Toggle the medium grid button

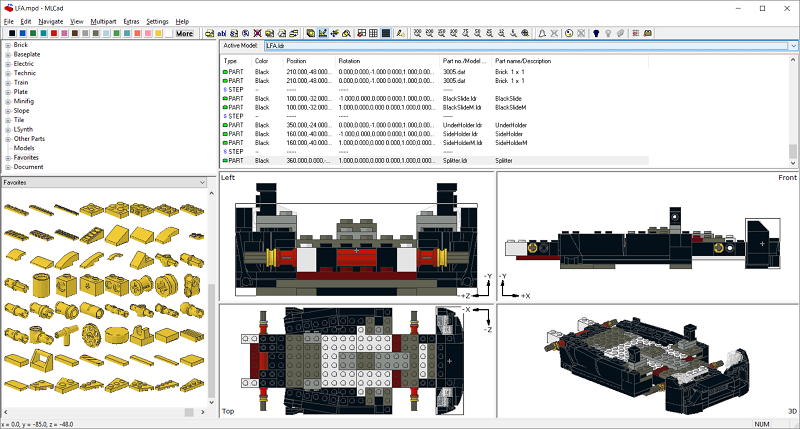373,33
